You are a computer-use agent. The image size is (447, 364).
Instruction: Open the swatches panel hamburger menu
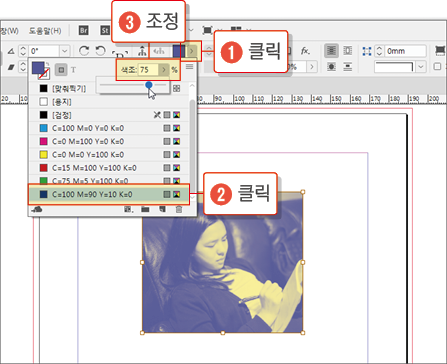[189, 67]
